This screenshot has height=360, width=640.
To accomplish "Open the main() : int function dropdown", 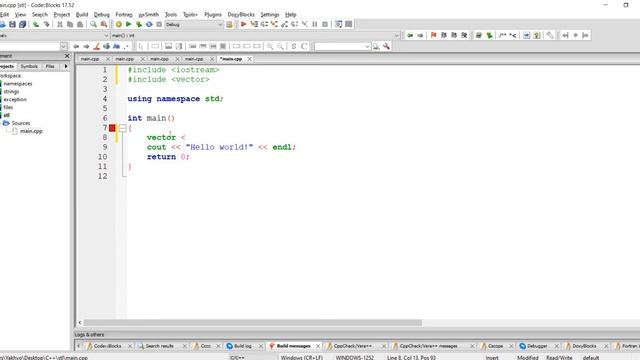I will tap(255, 36).
